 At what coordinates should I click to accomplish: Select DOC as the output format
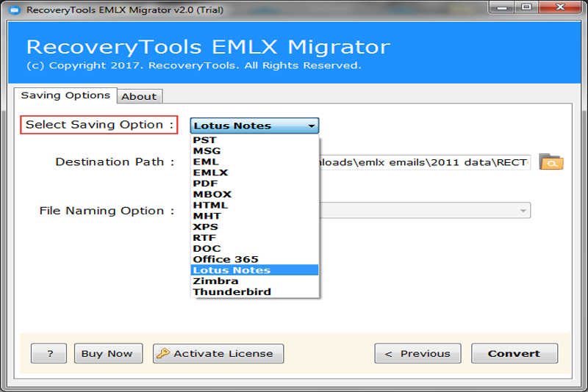(254, 249)
